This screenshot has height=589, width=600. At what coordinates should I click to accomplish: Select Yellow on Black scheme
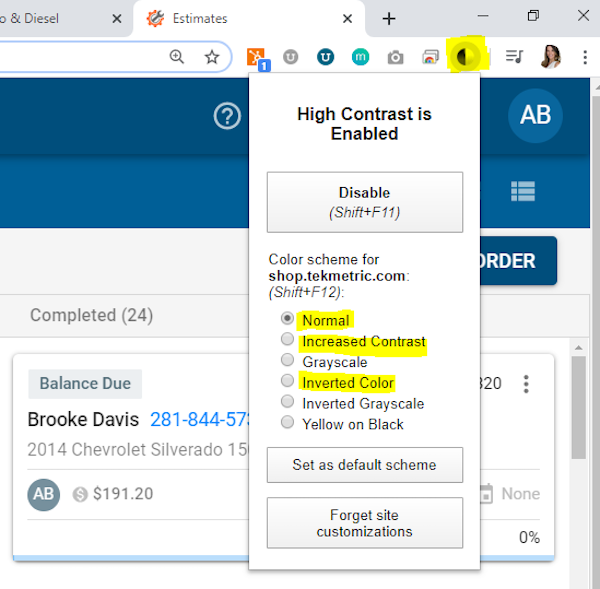[287, 422]
